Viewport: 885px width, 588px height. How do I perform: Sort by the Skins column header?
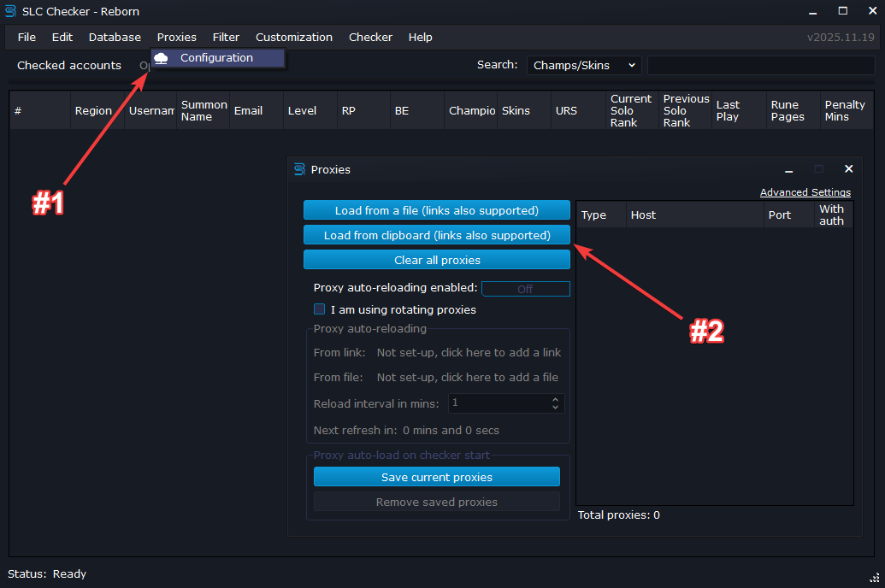coord(524,110)
